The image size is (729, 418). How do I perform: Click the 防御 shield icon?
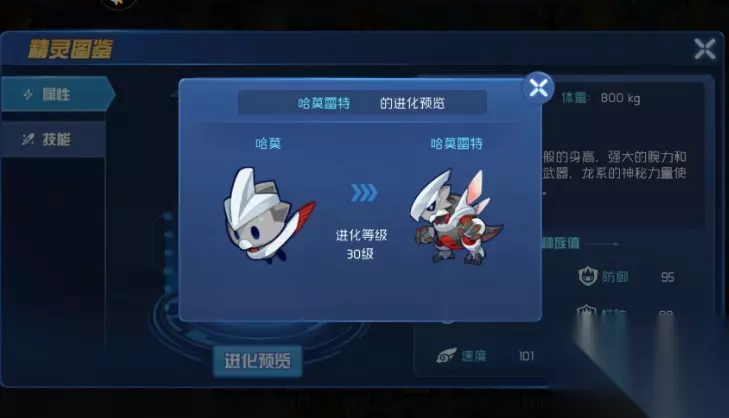tap(588, 276)
